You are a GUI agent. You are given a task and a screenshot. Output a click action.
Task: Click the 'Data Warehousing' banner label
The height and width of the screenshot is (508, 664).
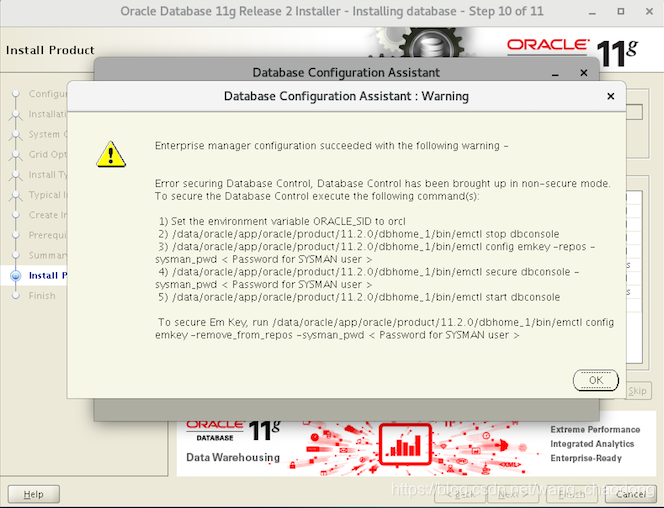click(x=233, y=458)
